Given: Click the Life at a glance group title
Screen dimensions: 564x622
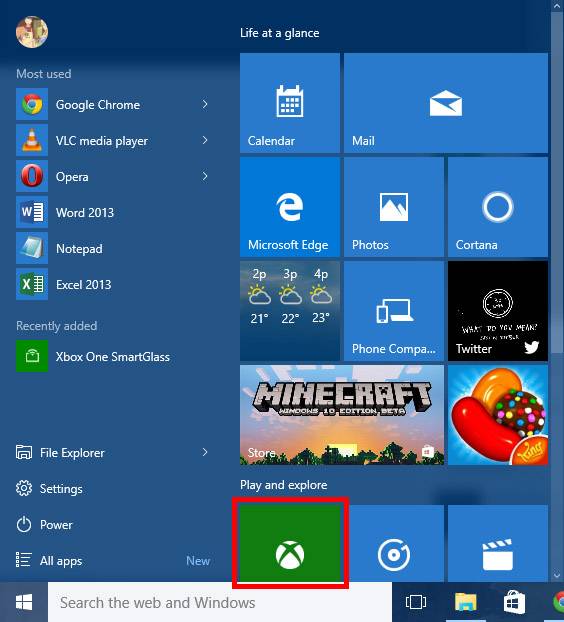Looking at the screenshot, I should (280, 33).
